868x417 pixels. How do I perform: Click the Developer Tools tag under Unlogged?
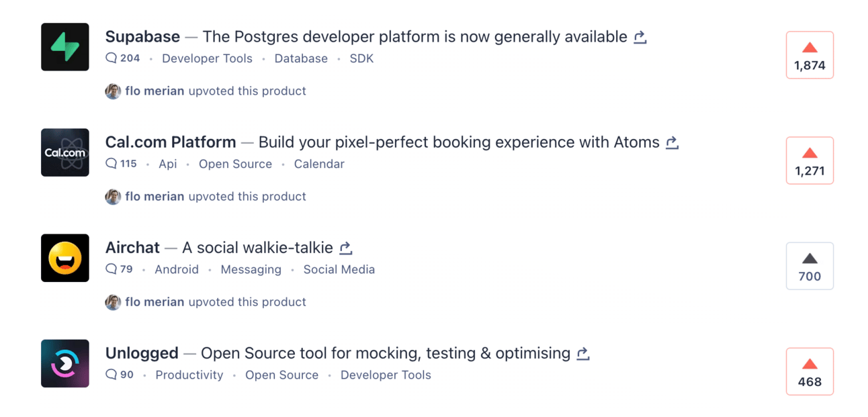pos(386,375)
